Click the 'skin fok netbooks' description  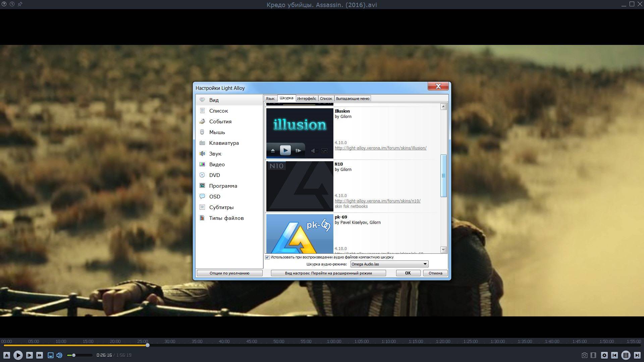[x=351, y=206]
